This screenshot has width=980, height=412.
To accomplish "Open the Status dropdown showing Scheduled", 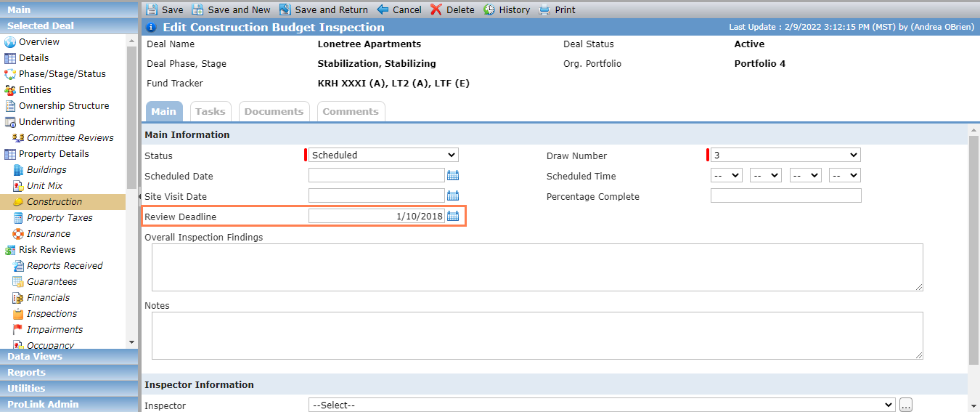I will pos(383,155).
